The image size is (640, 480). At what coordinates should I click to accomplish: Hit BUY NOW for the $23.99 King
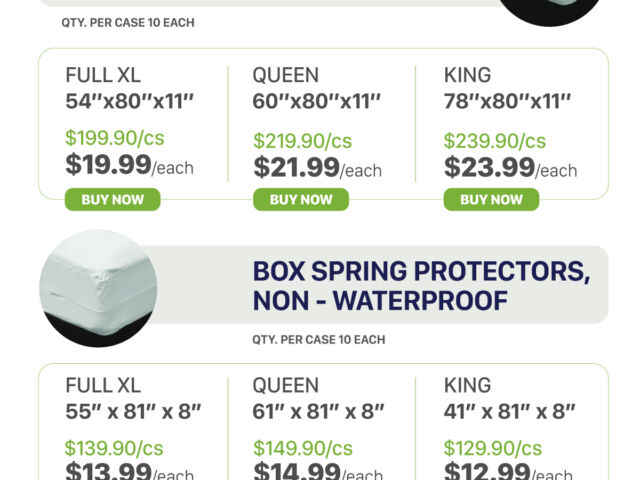[491, 199]
